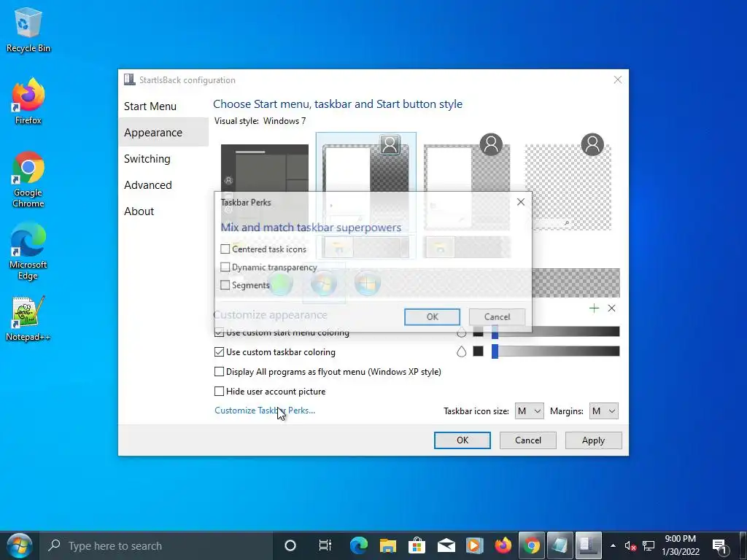747x560 pixels.
Task: Launch Firefox from desktop shortcut
Action: (x=28, y=102)
